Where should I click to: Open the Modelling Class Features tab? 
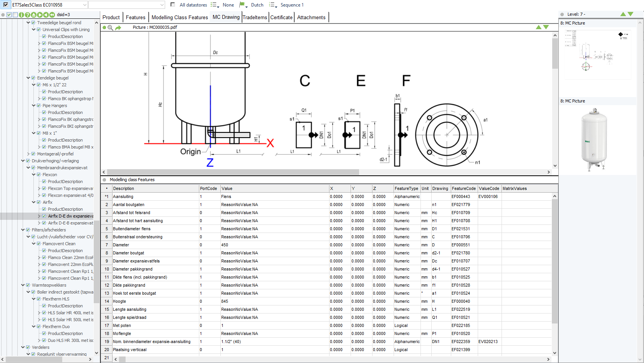click(179, 17)
